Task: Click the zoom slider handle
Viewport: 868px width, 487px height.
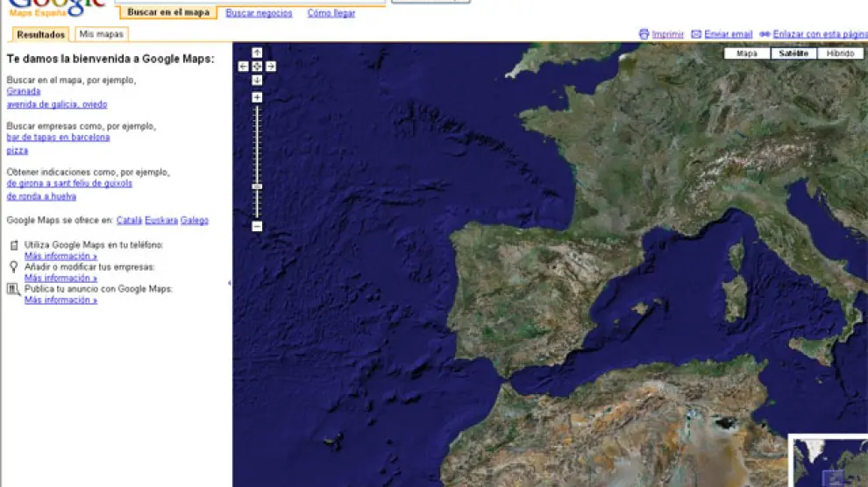Action: click(x=257, y=187)
